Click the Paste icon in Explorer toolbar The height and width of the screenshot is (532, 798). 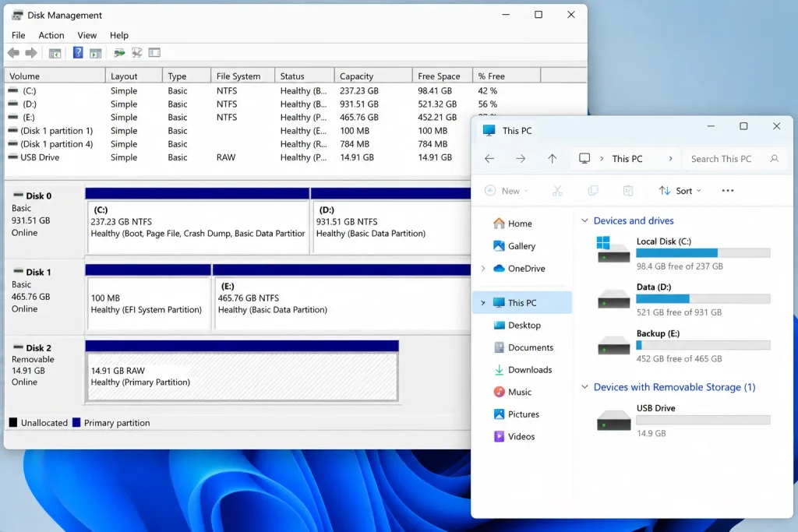[628, 191]
